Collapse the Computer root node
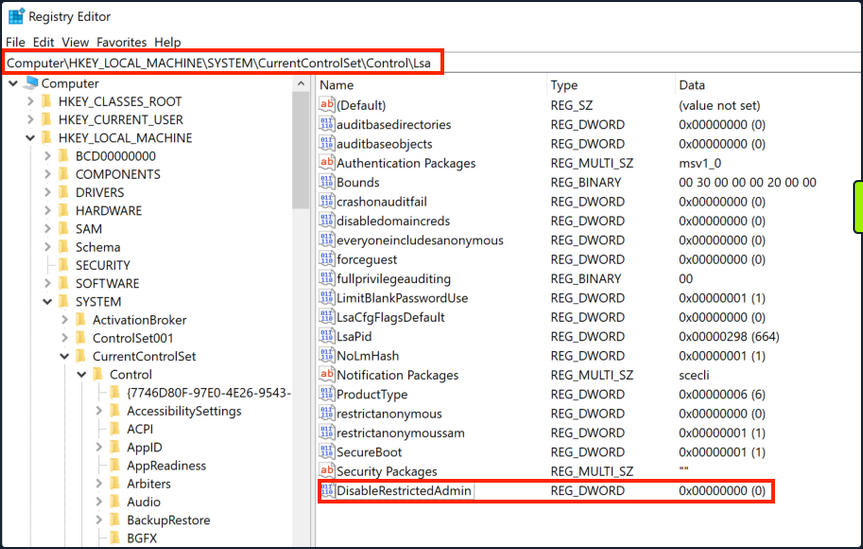Viewport: 863px width, 549px height. (x=13, y=83)
